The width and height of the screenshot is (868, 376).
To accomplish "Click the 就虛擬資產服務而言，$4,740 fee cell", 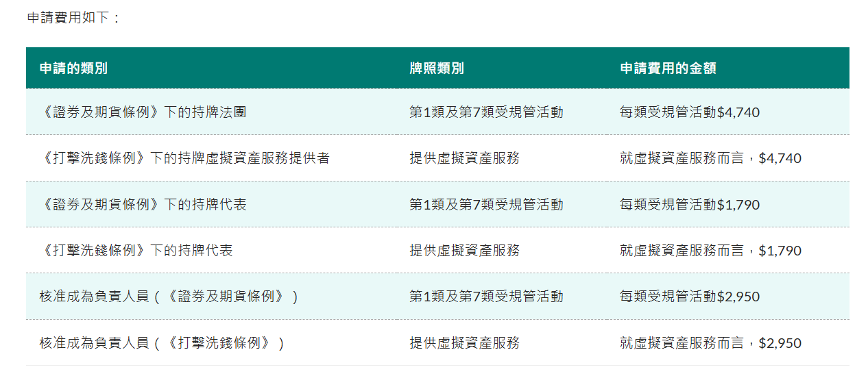I will (x=710, y=158).
